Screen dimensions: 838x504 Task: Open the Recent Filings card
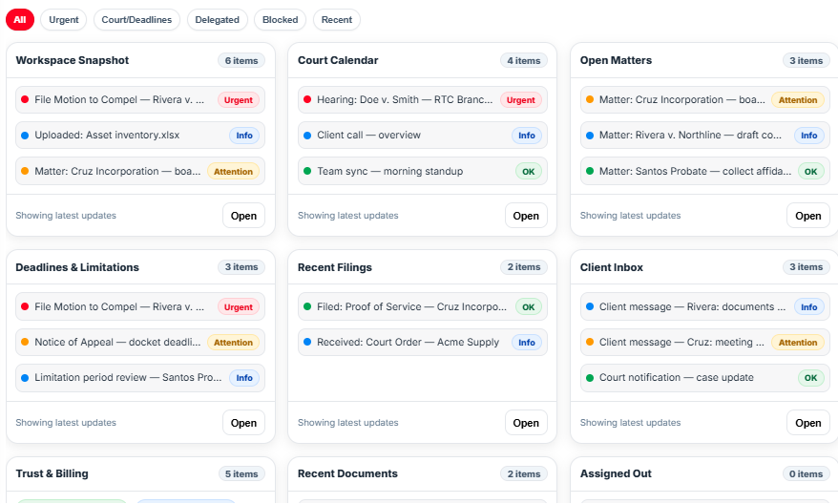[526, 423]
